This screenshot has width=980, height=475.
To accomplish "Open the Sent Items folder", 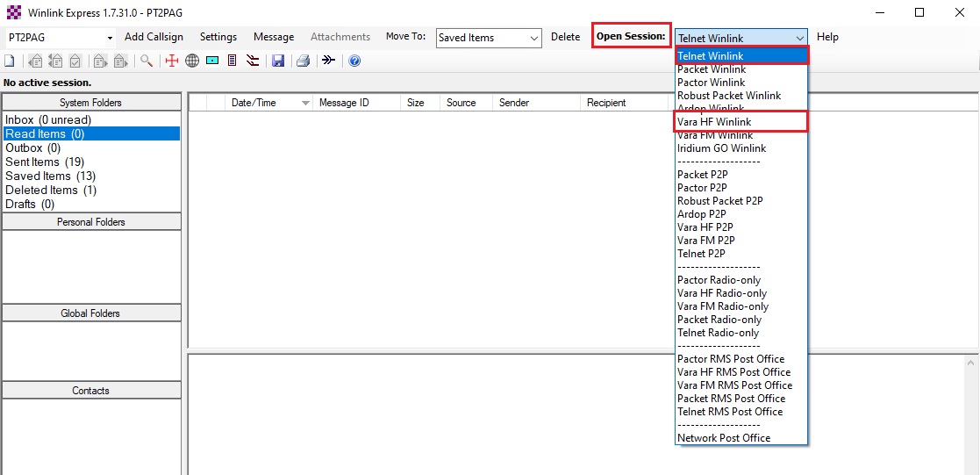I will click(45, 162).
